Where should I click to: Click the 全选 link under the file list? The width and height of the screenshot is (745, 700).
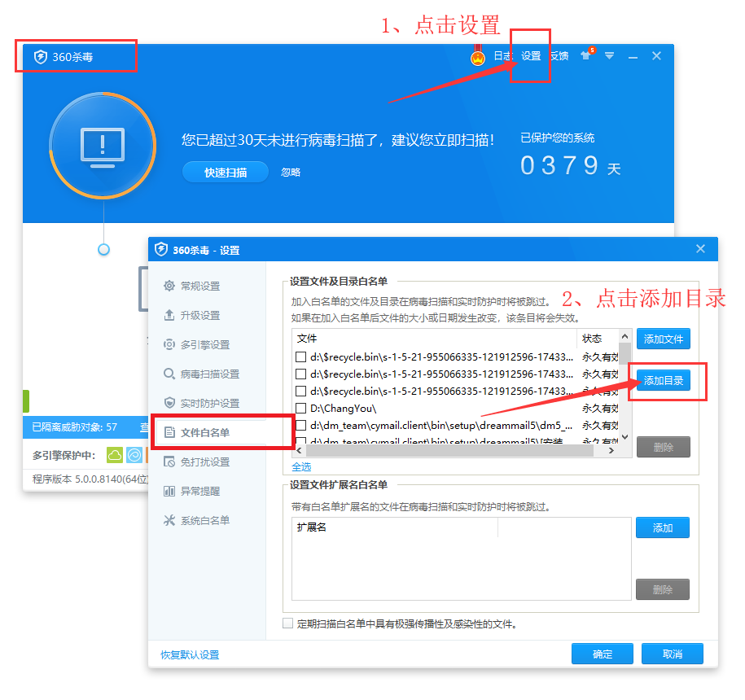click(301, 467)
